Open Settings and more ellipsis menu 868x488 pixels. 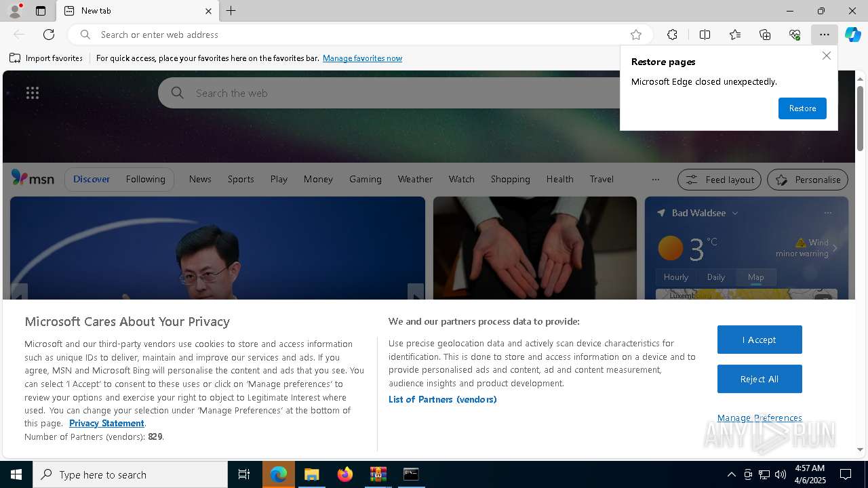pos(824,35)
